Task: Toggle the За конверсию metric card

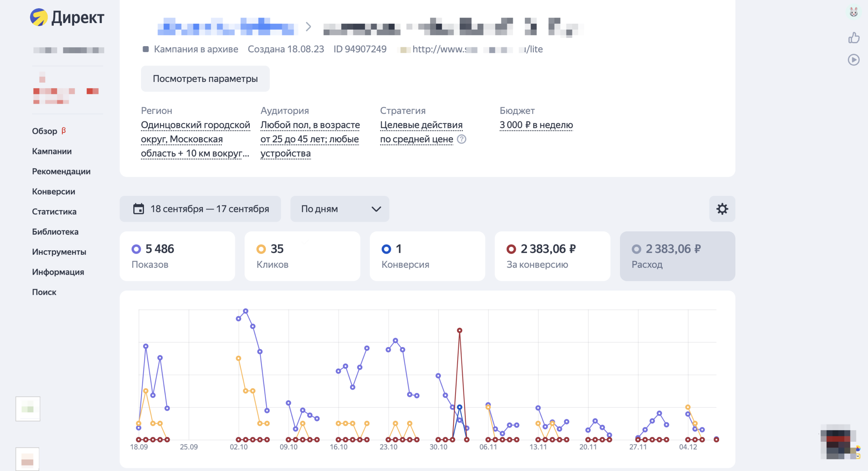Action: [x=552, y=256]
